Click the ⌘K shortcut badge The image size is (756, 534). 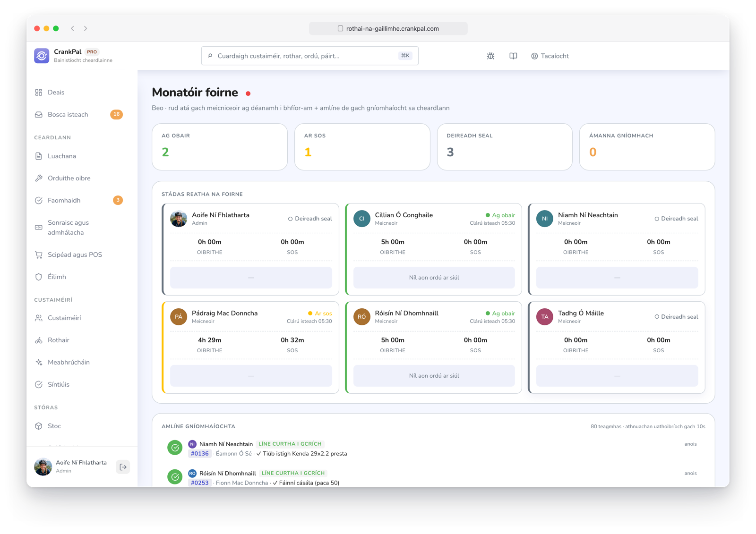[x=405, y=56]
